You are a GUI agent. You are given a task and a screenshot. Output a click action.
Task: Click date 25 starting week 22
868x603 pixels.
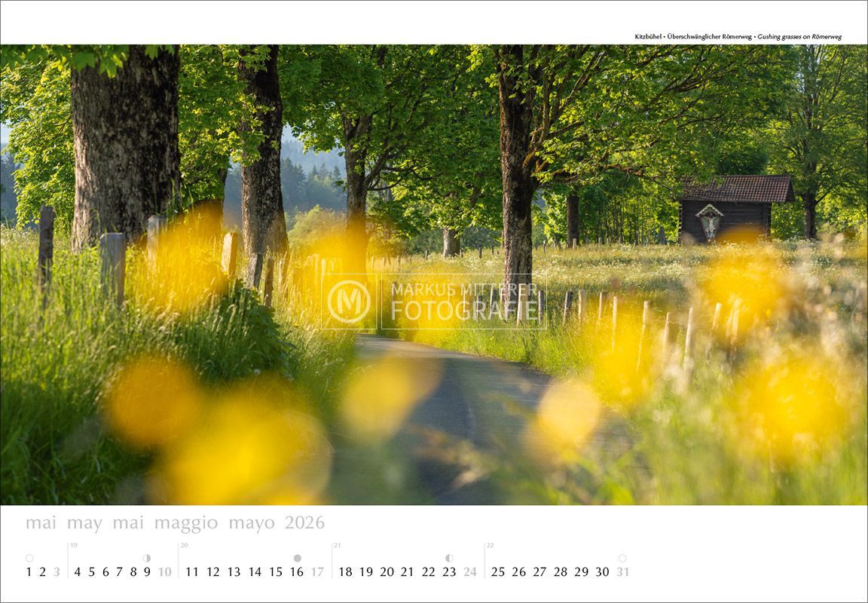coord(499,571)
